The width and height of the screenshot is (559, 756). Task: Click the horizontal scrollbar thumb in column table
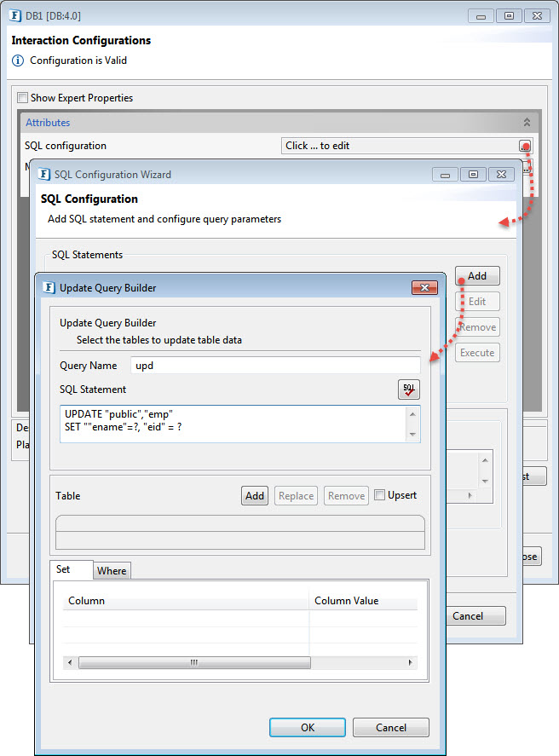[x=193, y=662]
